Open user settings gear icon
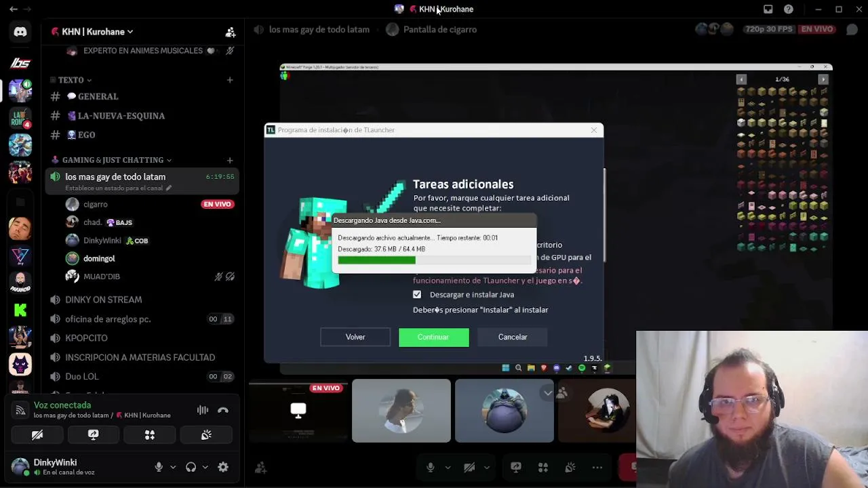Viewport: 868px width, 488px height. tap(223, 467)
